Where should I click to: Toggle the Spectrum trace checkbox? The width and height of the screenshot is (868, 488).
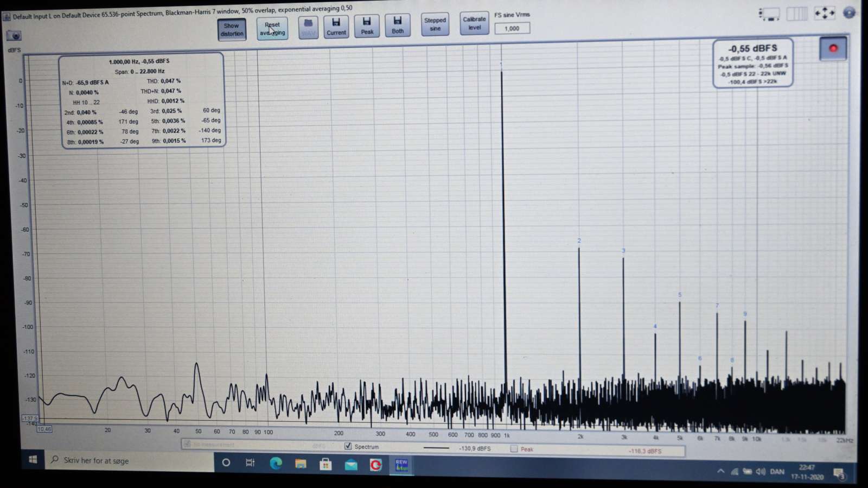(348, 446)
